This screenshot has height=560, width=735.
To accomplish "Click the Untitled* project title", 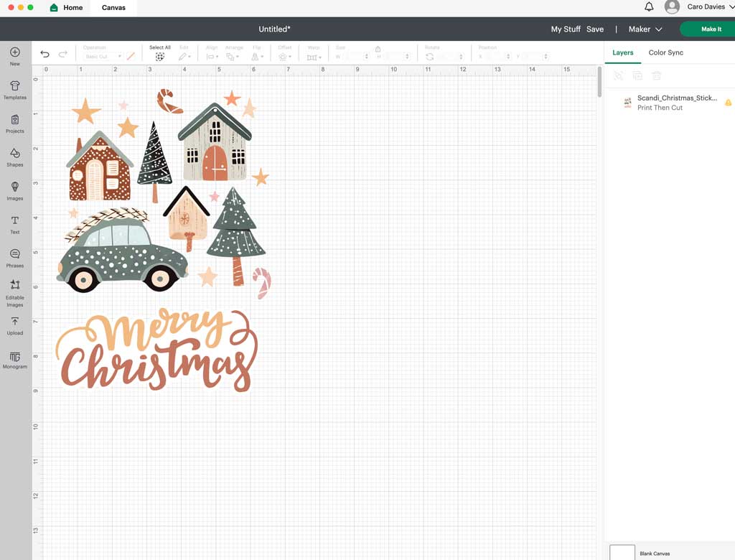I will click(x=275, y=29).
